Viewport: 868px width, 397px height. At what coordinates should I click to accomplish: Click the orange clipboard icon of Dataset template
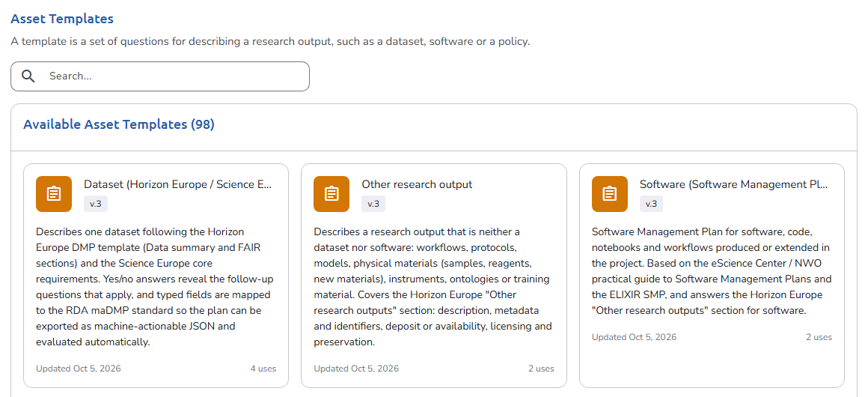(x=54, y=194)
